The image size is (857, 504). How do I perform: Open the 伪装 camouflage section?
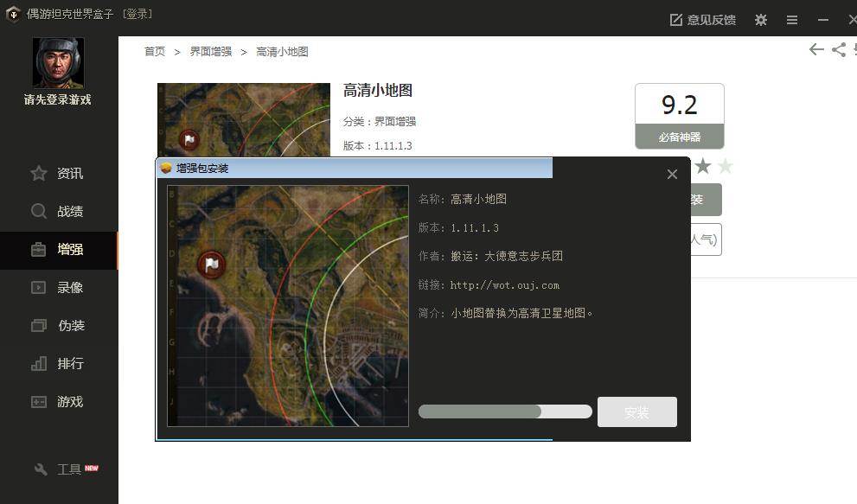[x=71, y=325]
